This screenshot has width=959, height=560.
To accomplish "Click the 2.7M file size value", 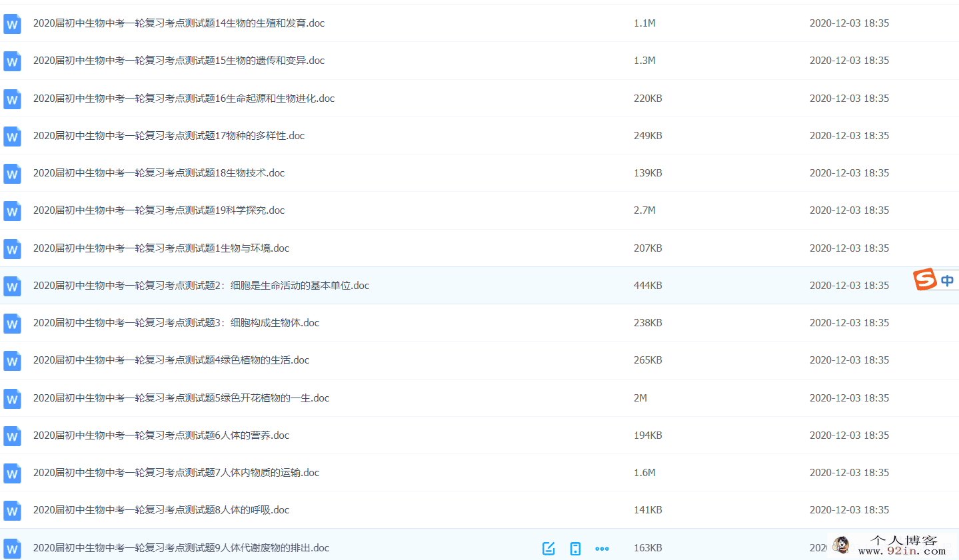I will tap(644, 210).
